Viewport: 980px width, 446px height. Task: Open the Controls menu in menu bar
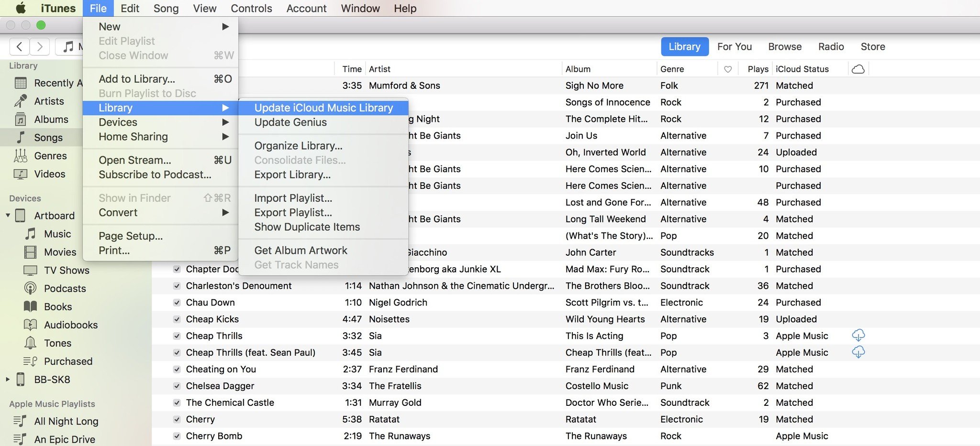(x=251, y=8)
